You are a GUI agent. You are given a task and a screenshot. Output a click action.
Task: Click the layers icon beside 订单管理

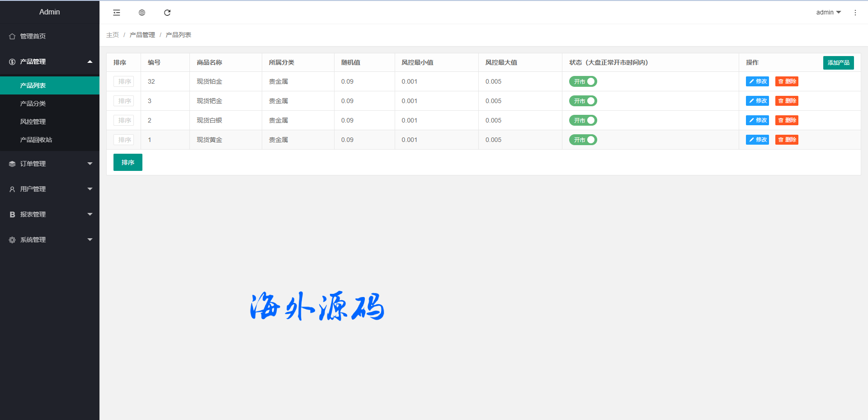(x=12, y=164)
